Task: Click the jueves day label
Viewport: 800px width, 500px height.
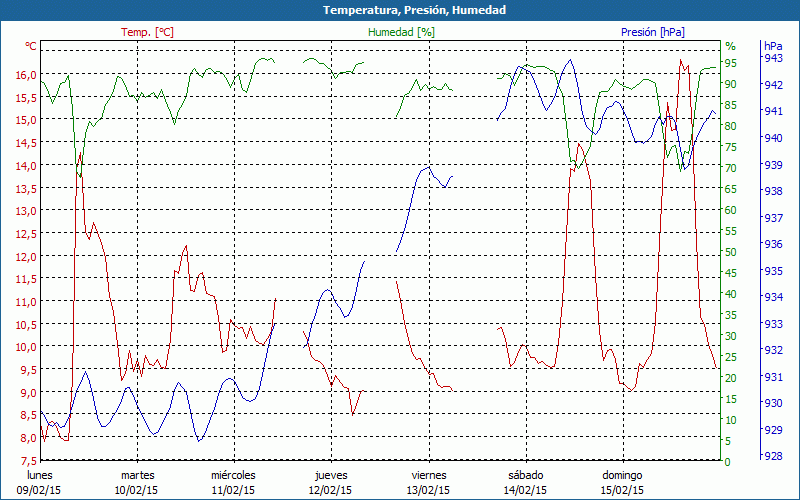Action: (331, 475)
